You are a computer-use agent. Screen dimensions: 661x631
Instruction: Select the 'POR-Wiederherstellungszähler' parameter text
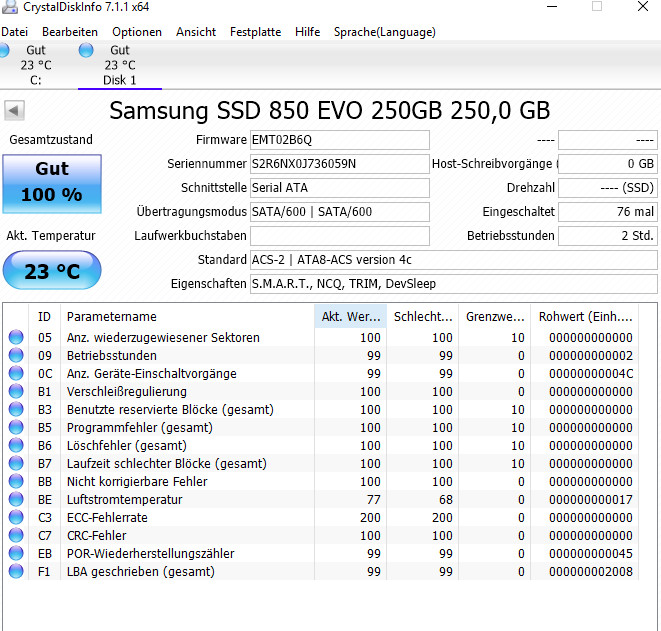[x=150, y=553]
